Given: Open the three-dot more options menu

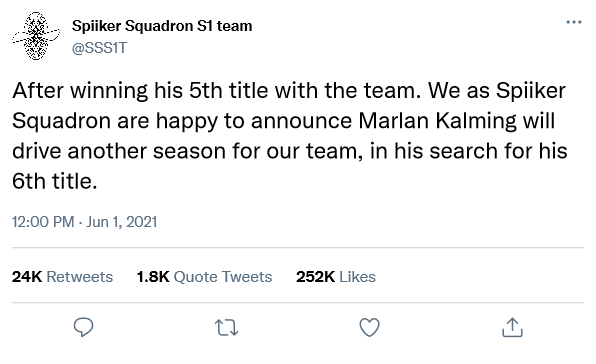Looking at the screenshot, I should 574,22.
